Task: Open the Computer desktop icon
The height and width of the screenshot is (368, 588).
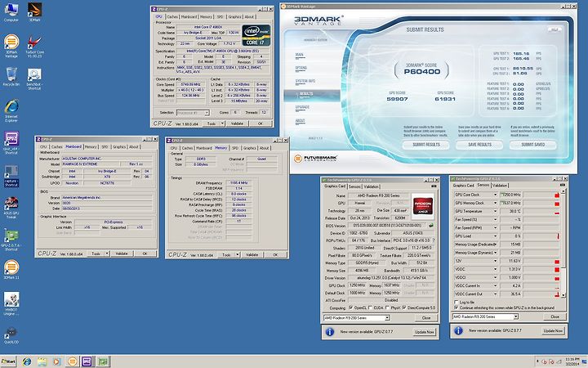Action: click(11, 12)
